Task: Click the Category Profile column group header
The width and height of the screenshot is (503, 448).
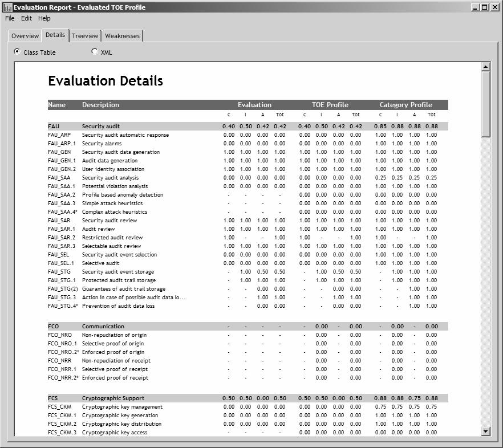Action: click(406, 105)
